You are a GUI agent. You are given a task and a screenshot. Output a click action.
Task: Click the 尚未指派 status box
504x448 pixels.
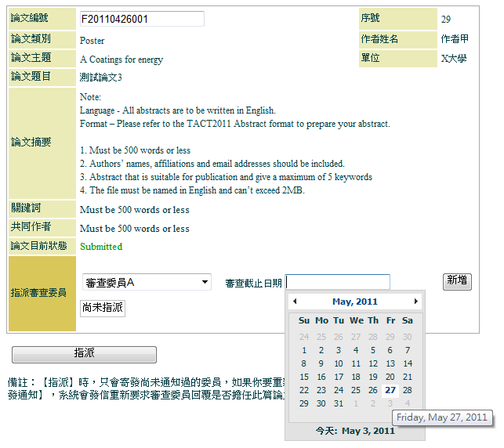[x=103, y=308]
